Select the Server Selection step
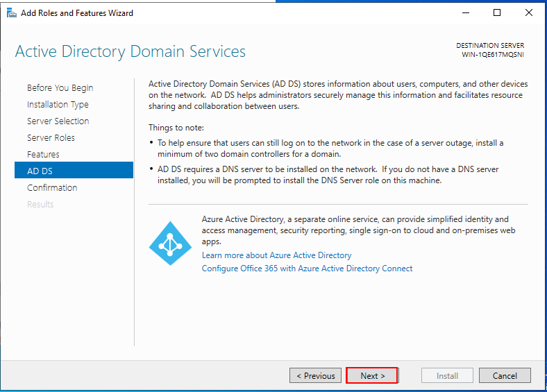The height and width of the screenshot is (392, 547). pos(58,121)
